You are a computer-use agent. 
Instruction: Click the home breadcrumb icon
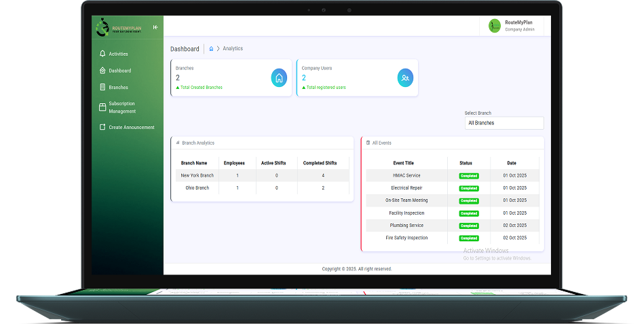pos(211,49)
